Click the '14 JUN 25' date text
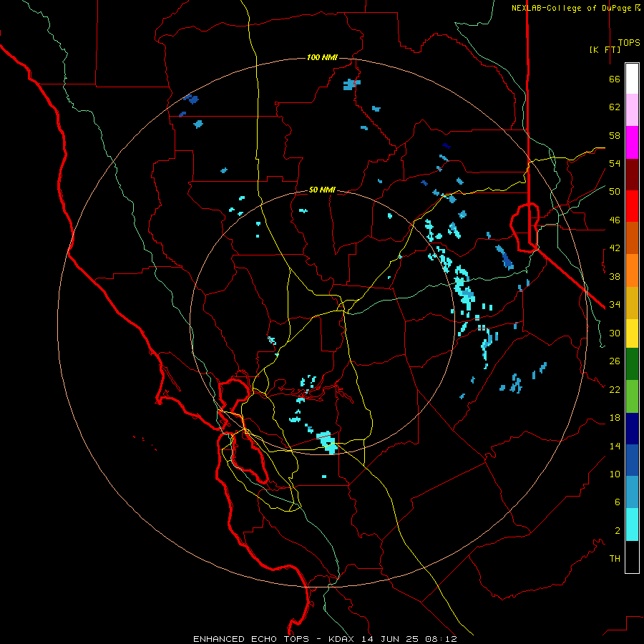This screenshot has width=644, height=644. [x=390, y=639]
